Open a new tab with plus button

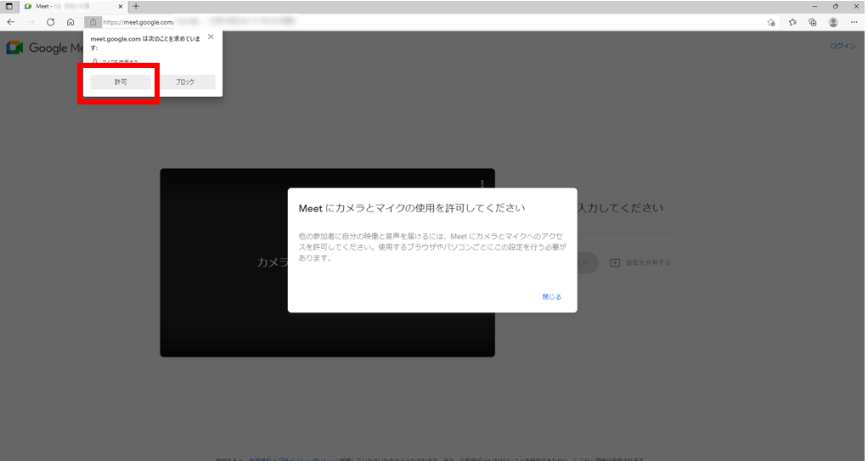[136, 6]
